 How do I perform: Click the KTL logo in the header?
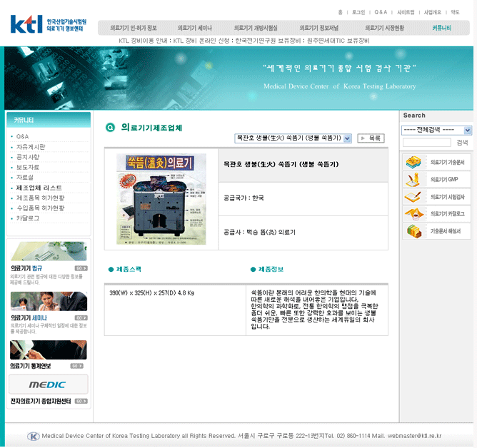[26, 24]
